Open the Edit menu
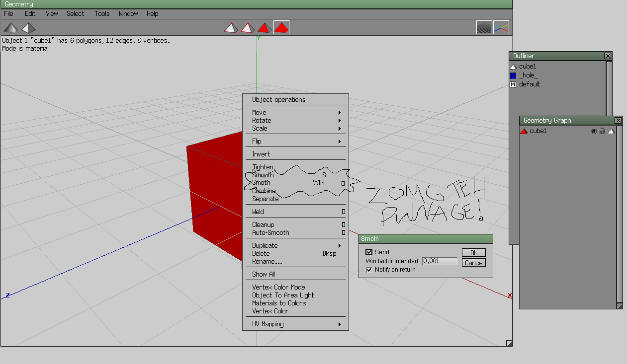 pyautogui.click(x=30, y=14)
